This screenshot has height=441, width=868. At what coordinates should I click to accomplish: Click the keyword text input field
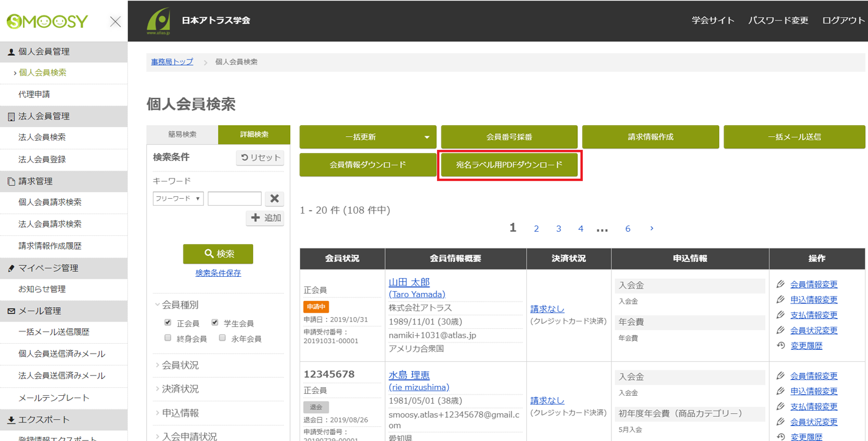coord(234,199)
